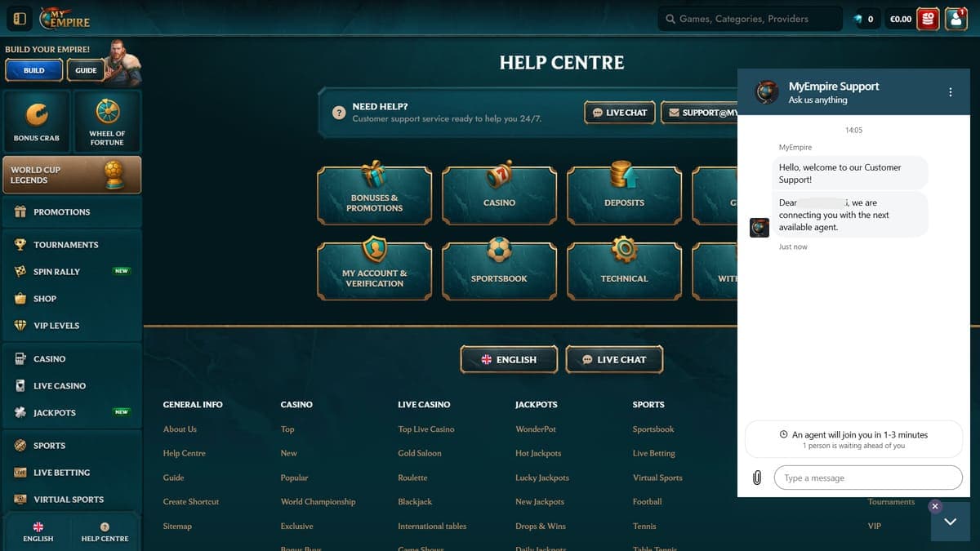Open Blackjack footer link
This screenshot has height=551, width=980.
point(415,502)
